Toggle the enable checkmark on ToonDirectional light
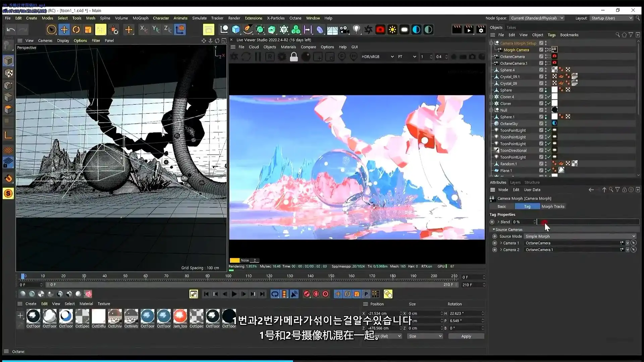This screenshot has height=362, width=644. tap(549, 150)
